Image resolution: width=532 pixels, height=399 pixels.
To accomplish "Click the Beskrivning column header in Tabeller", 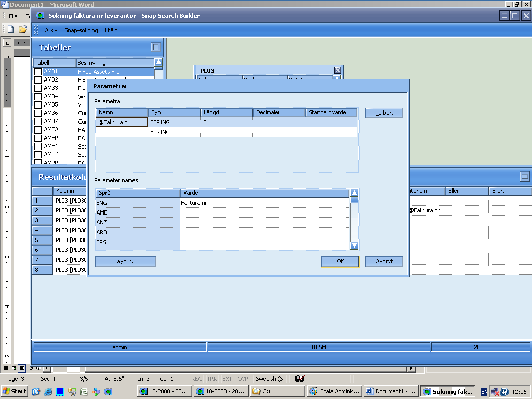I will [x=115, y=63].
